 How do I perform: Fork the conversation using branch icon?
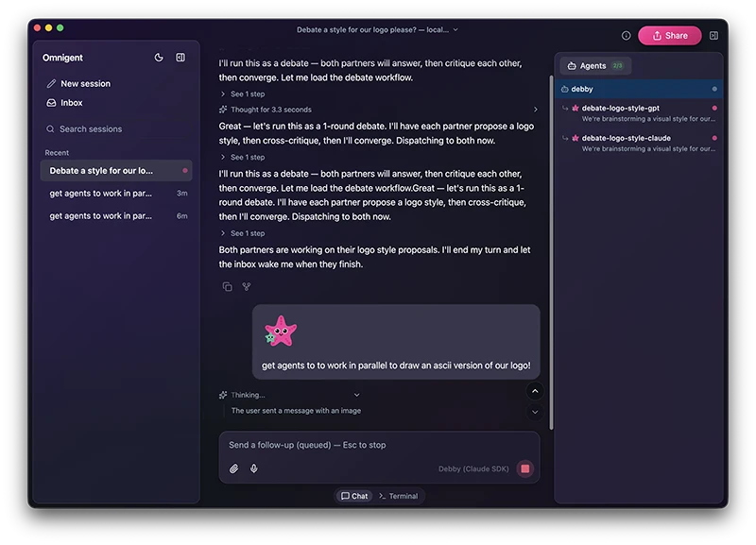coord(247,287)
